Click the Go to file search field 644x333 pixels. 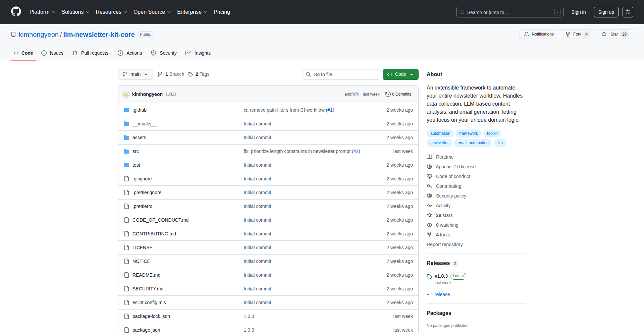pyautogui.click(x=341, y=74)
